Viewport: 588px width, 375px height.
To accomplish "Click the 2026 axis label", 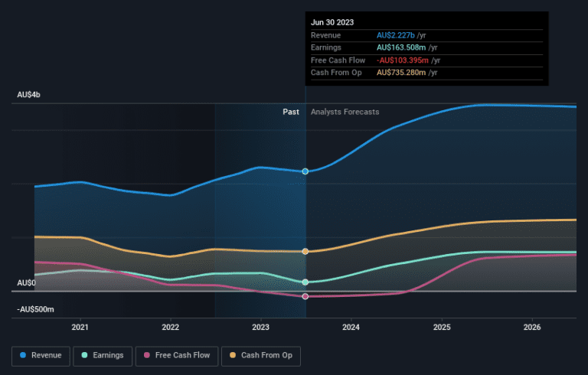I will click(x=532, y=328).
